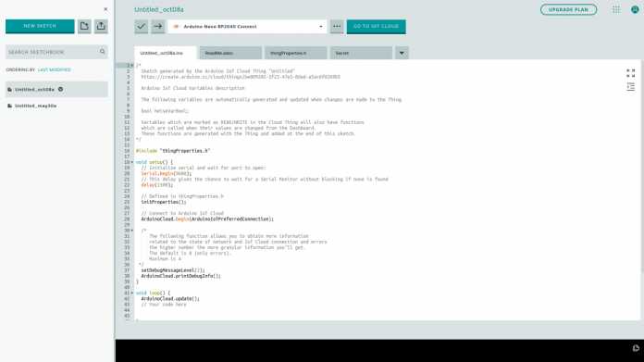
Task: Click the import sketch upload icon
Action: [x=101, y=26]
